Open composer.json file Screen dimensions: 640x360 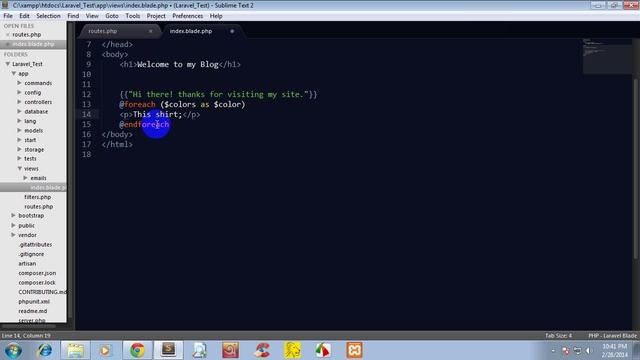tap(37, 273)
